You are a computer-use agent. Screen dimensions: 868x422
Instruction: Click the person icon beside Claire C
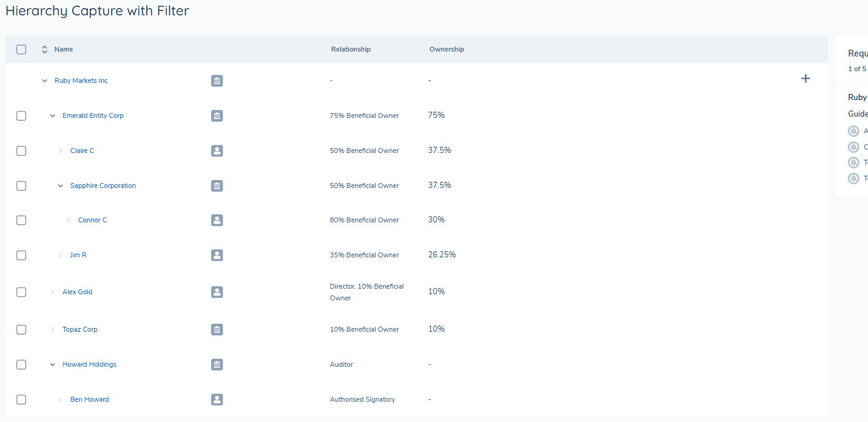point(217,150)
